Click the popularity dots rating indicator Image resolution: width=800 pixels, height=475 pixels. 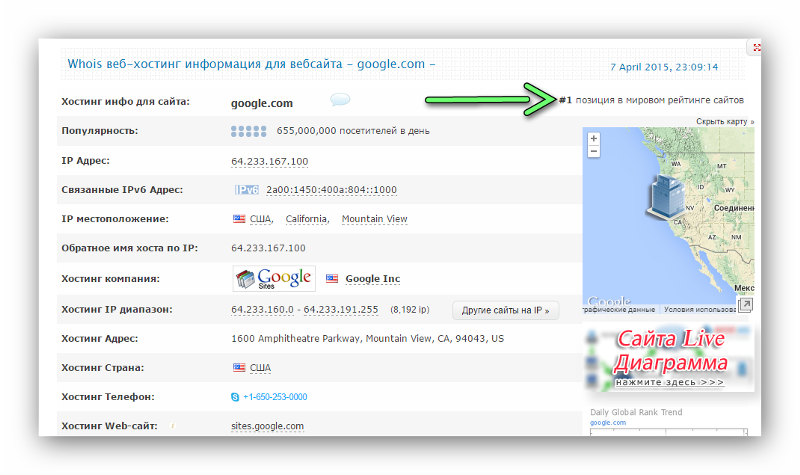(248, 131)
